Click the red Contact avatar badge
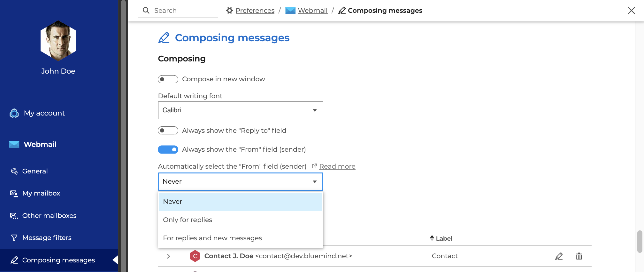The width and height of the screenshot is (644, 272). tap(195, 256)
